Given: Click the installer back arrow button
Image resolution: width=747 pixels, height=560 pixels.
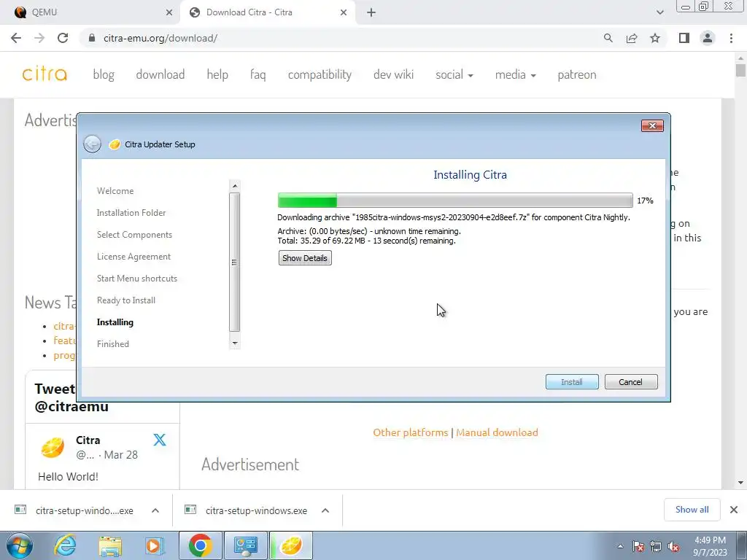Looking at the screenshot, I should pyautogui.click(x=92, y=144).
